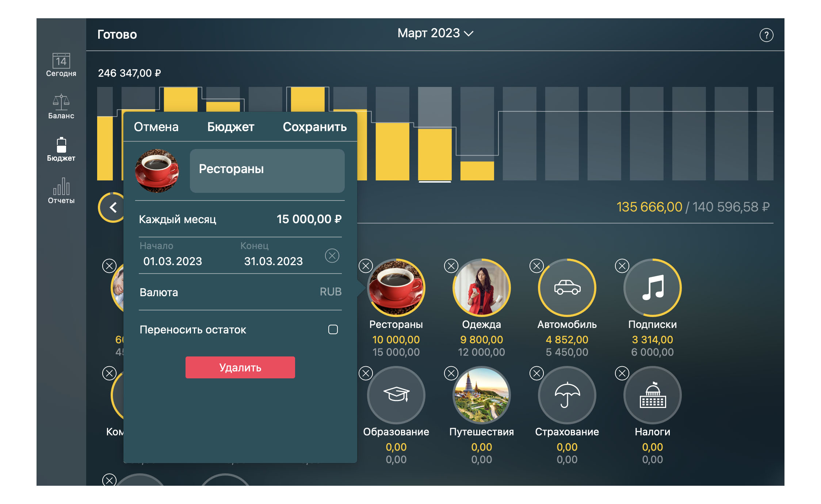Click the Подписки limit 6 000,00

[652, 352]
